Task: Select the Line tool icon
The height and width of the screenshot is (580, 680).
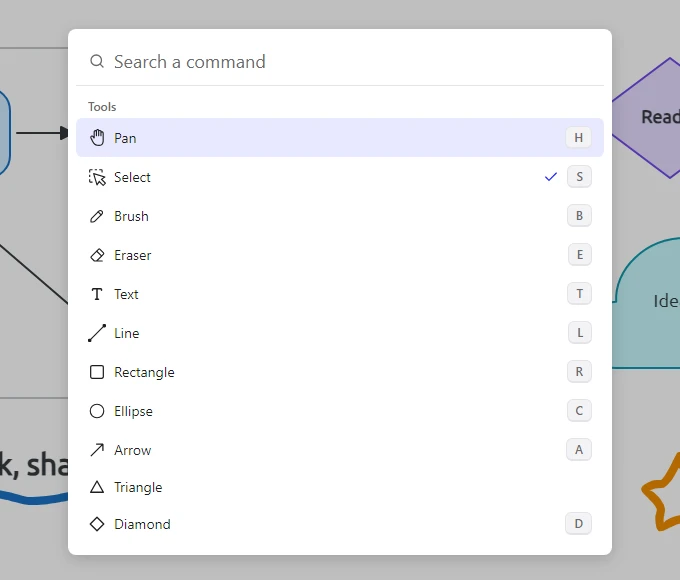Action: [97, 333]
